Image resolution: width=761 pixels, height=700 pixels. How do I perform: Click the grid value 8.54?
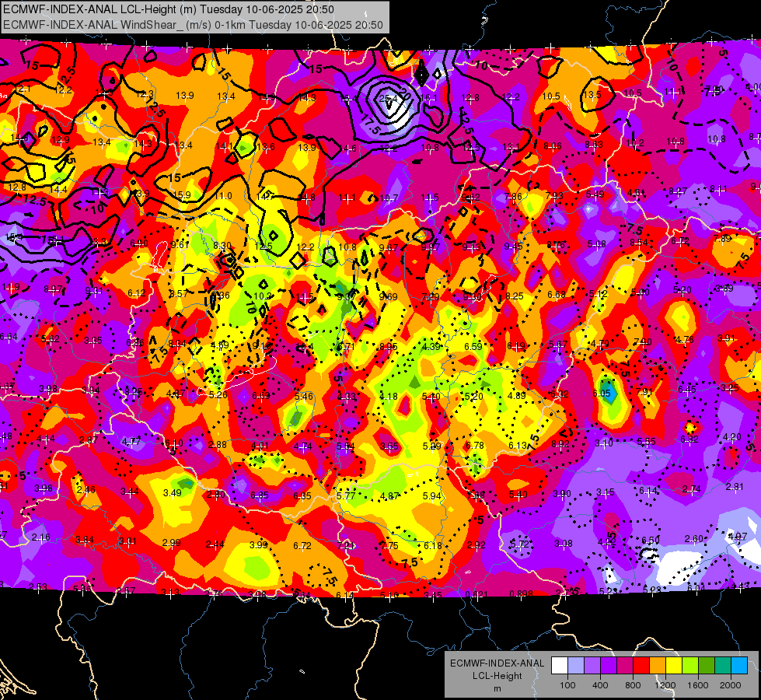(x=639, y=243)
